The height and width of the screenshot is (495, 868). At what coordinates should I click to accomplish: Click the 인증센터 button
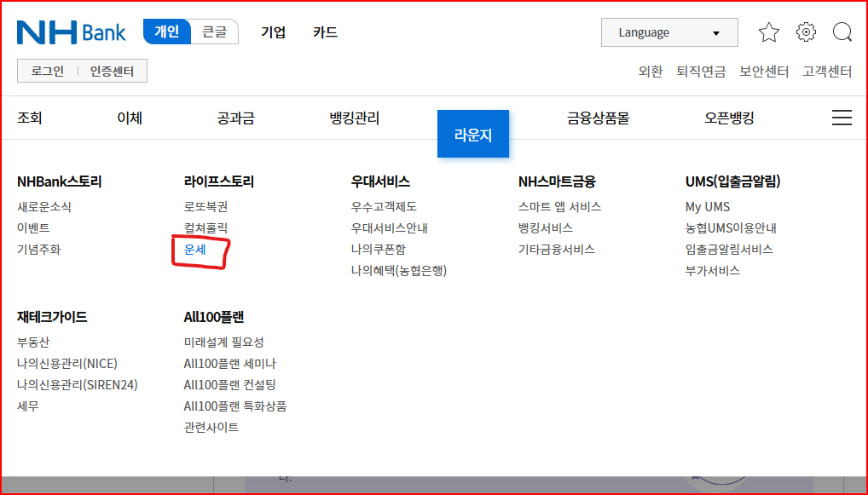point(112,72)
